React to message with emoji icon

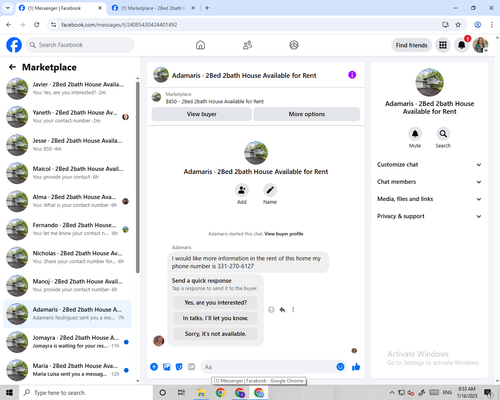click(x=271, y=310)
